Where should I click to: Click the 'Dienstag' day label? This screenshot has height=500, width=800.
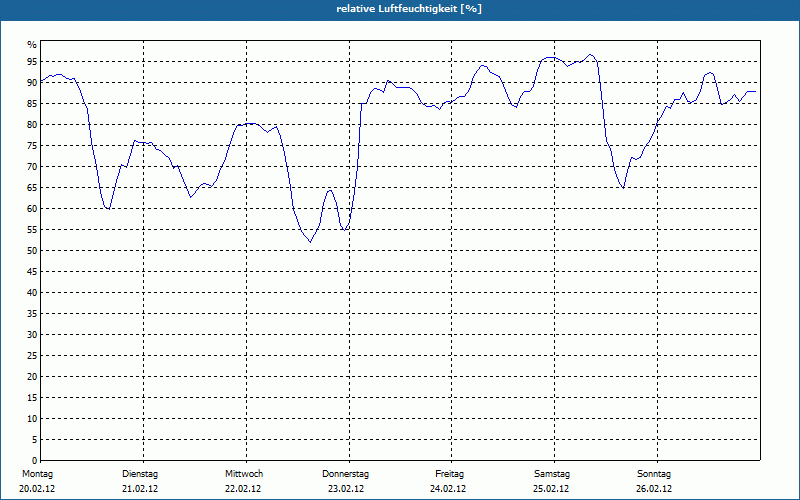pyautogui.click(x=140, y=474)
